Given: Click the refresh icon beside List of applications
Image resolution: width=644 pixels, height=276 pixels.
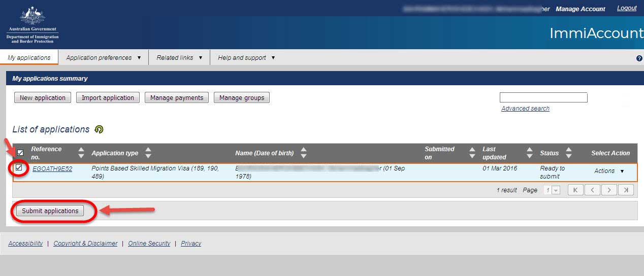Looking at the screenshot, I should tap(99, 129).
